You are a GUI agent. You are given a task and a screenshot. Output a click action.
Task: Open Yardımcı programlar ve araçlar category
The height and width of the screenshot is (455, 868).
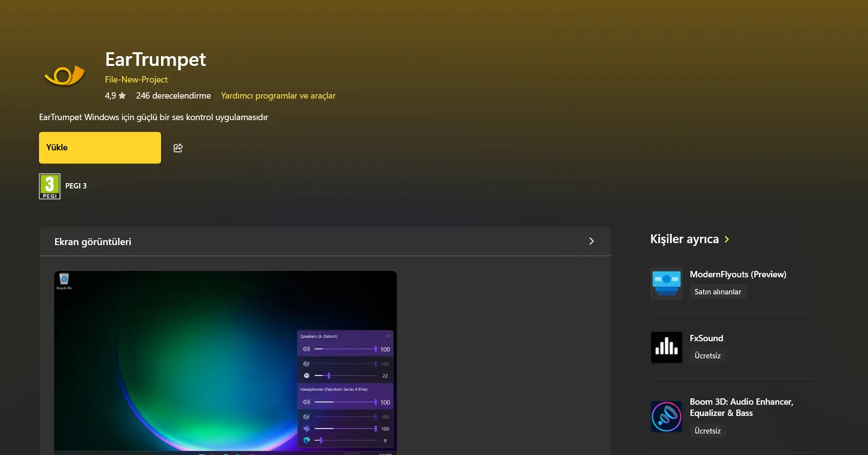click(x=278, y=96)
